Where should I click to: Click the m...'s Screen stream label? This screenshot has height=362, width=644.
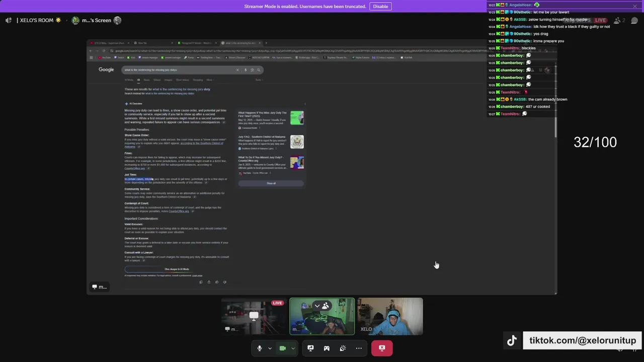(96, 20)
